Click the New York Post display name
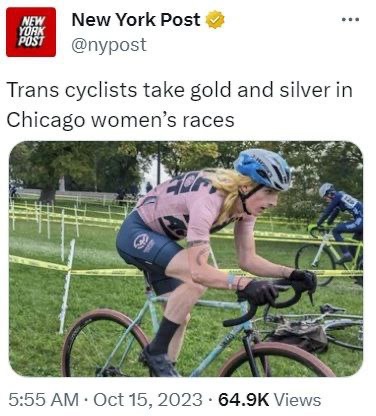 coord(136,20)
